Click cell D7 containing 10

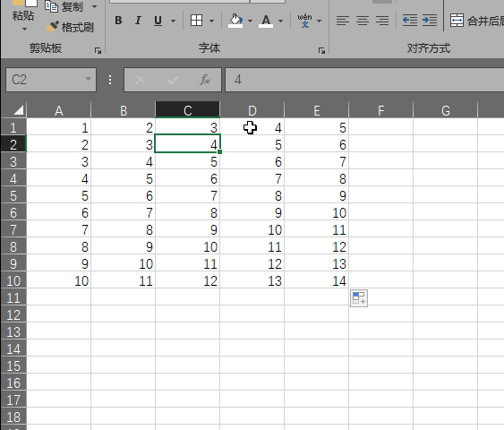[x=252, y=229]
